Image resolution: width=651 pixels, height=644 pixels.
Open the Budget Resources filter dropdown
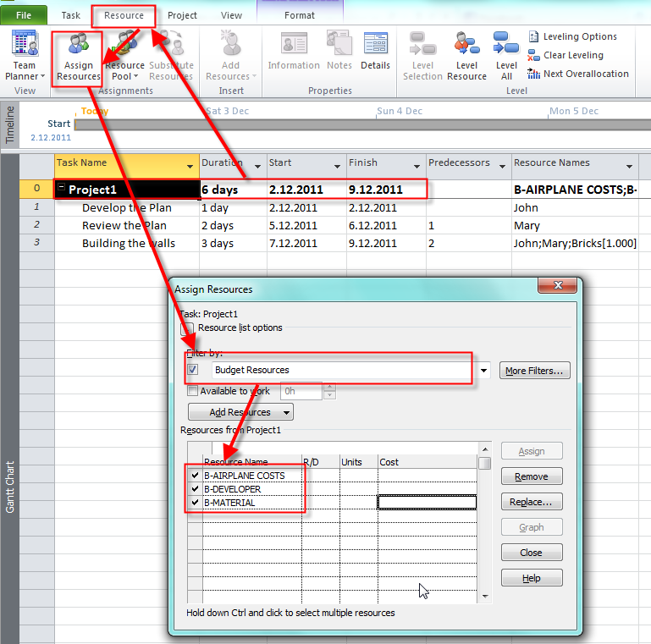[x=483, y=371]
